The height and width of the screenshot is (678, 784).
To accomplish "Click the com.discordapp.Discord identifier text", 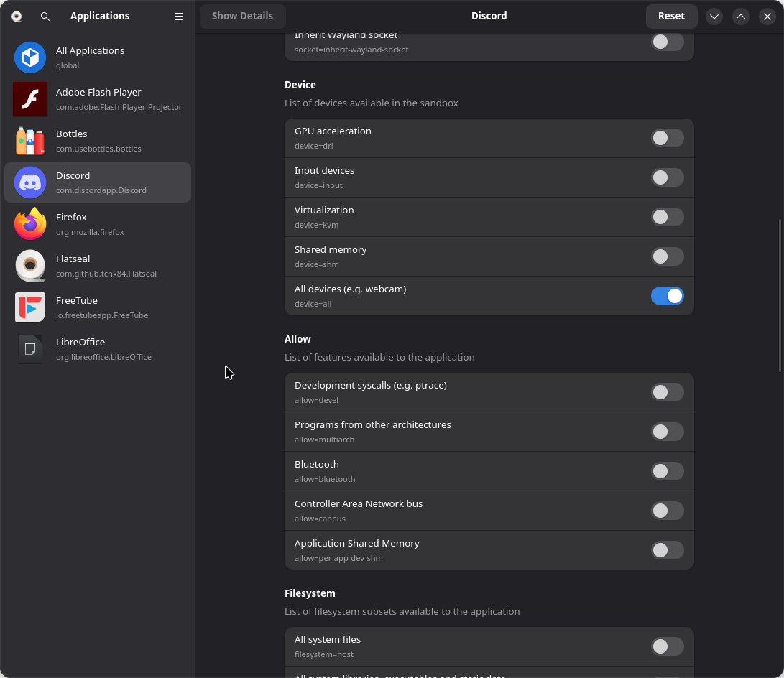I will coord(101,190).
